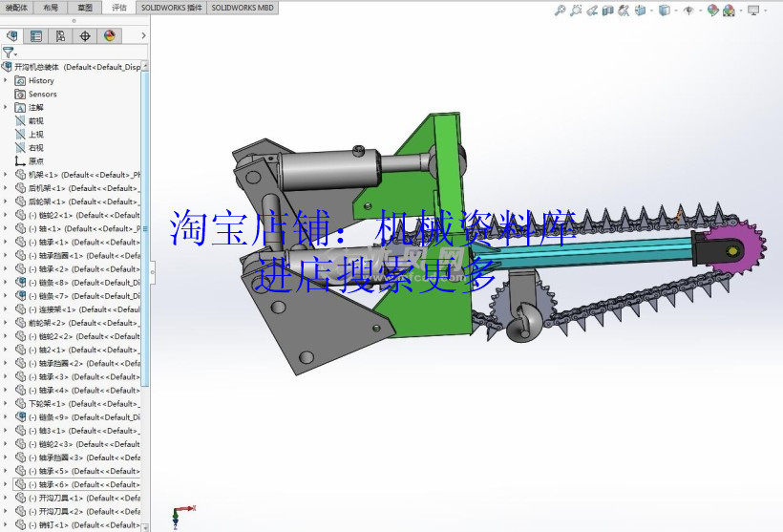Open the View Settings dropdown arrow
Viewport: 783px width, 532px height.
(x=766, y=11)
